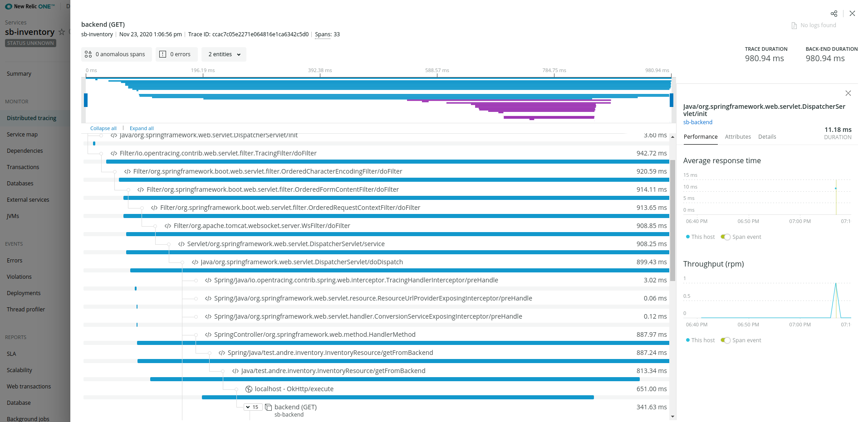Close the DispatcherServlet/init span panel
This screenshot has width=868, height=422.
coord(848,93)
